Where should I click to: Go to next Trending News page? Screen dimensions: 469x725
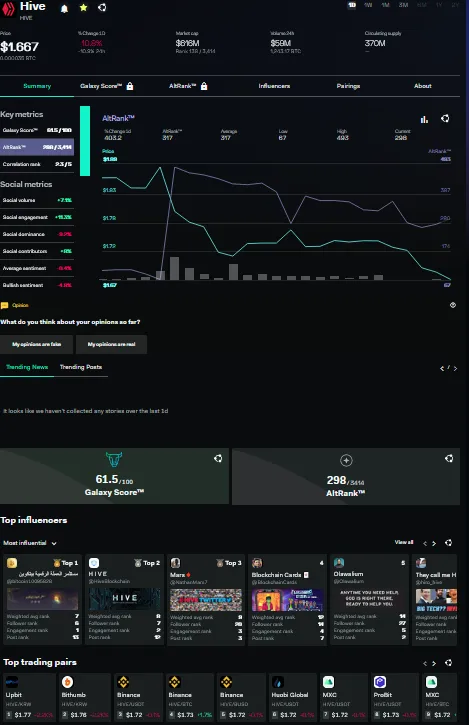coord(456,369)
